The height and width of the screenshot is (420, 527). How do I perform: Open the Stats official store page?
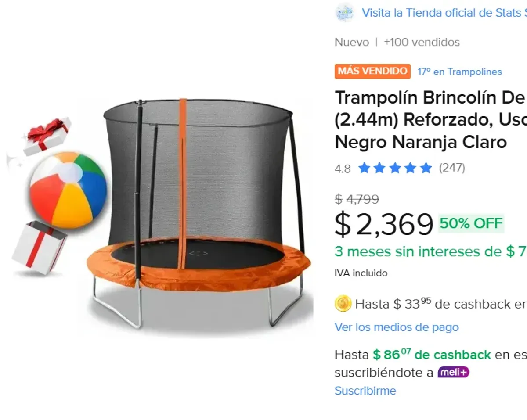tap(439, 13)
